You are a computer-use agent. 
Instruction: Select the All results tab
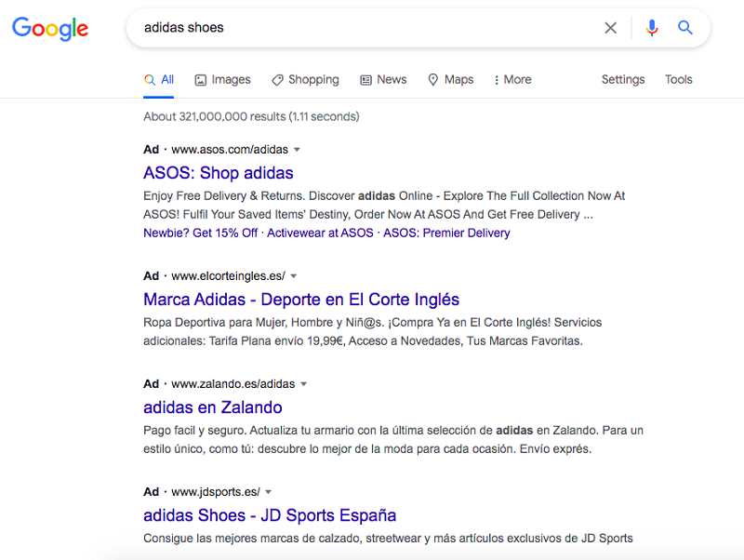click(158, 80)
